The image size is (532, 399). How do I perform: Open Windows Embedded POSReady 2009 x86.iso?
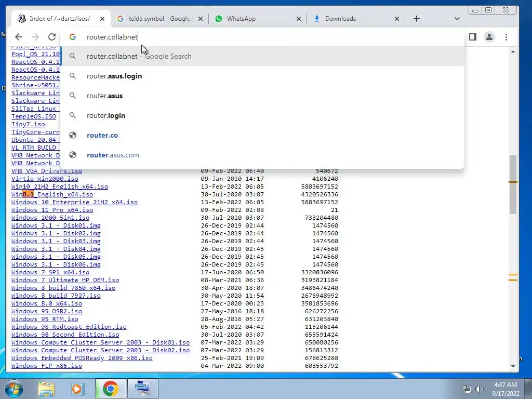82,358
